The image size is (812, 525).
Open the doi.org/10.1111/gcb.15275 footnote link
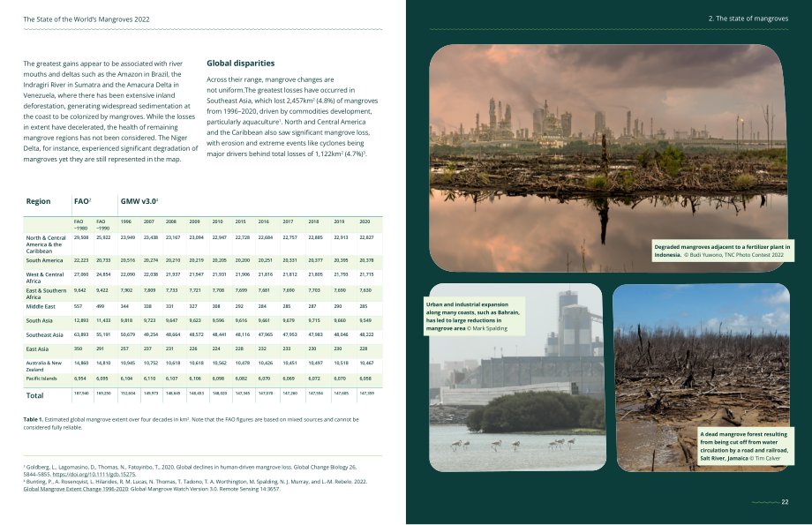(94, 474)
